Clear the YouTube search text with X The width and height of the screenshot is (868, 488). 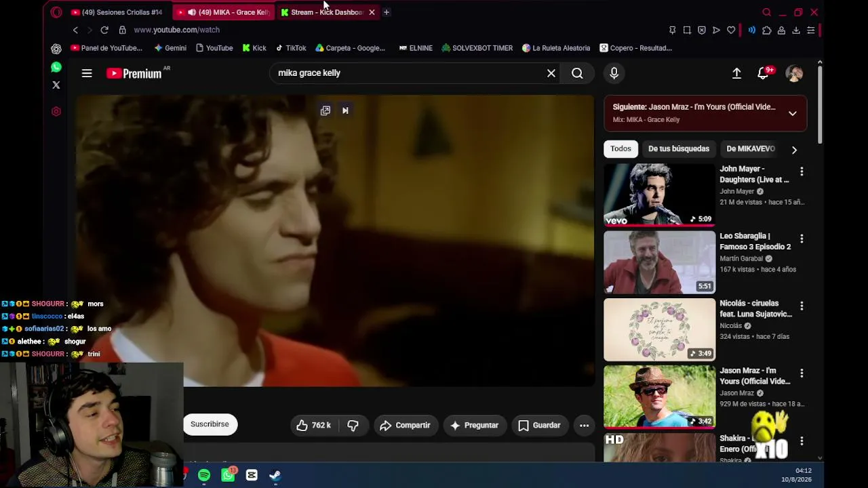pos(551,73)
